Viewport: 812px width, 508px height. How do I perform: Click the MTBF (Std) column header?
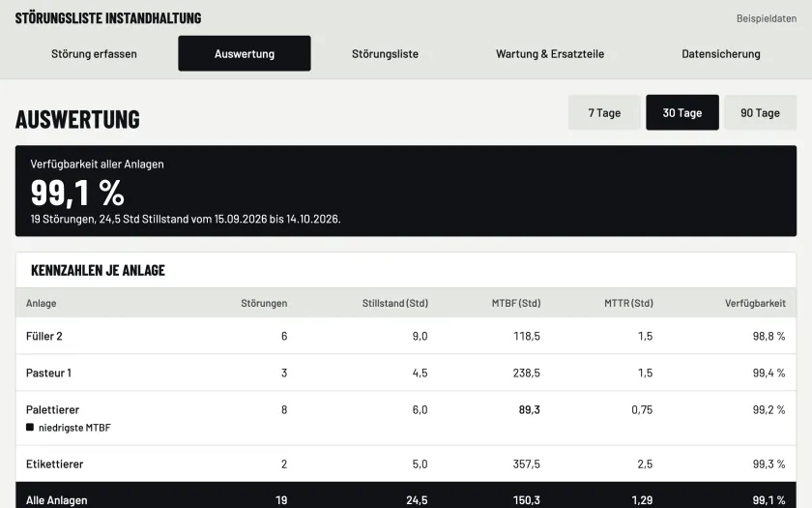click(516, 303)
